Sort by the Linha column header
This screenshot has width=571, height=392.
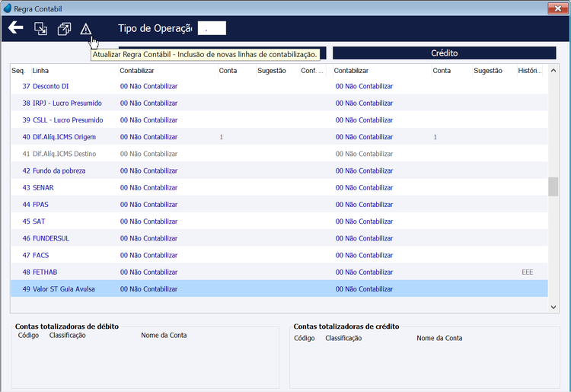click(x=40, y=71)
